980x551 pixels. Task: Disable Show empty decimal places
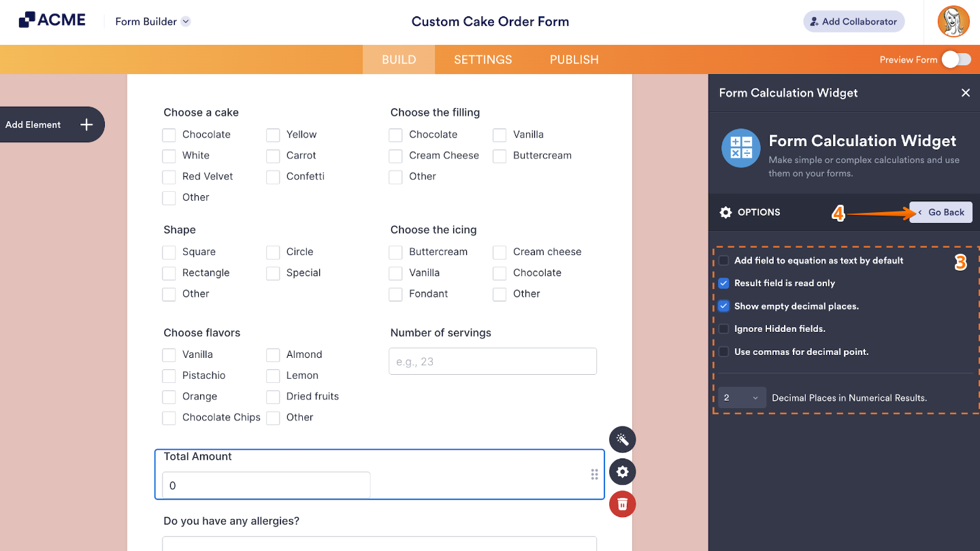click(x=723, y=306)
